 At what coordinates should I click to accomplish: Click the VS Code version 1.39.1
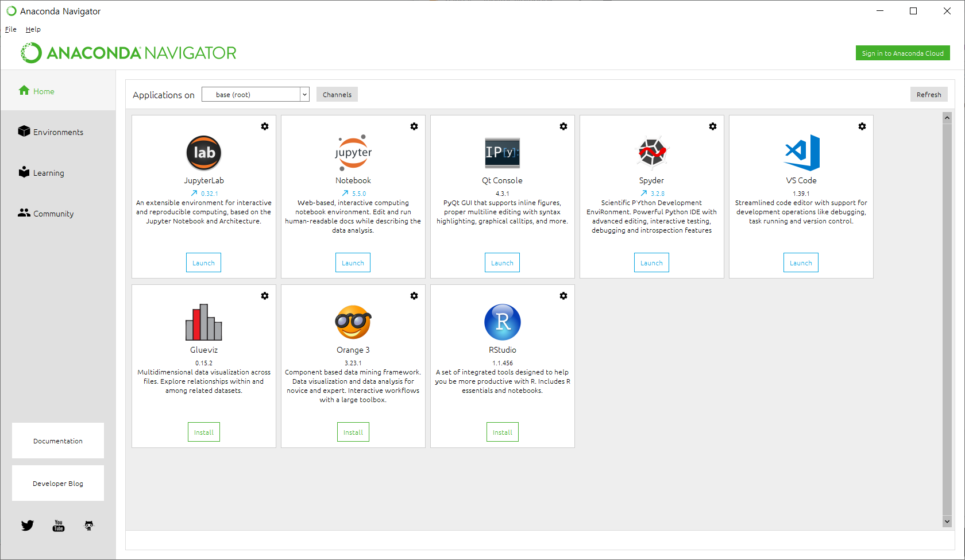(801, 194)
